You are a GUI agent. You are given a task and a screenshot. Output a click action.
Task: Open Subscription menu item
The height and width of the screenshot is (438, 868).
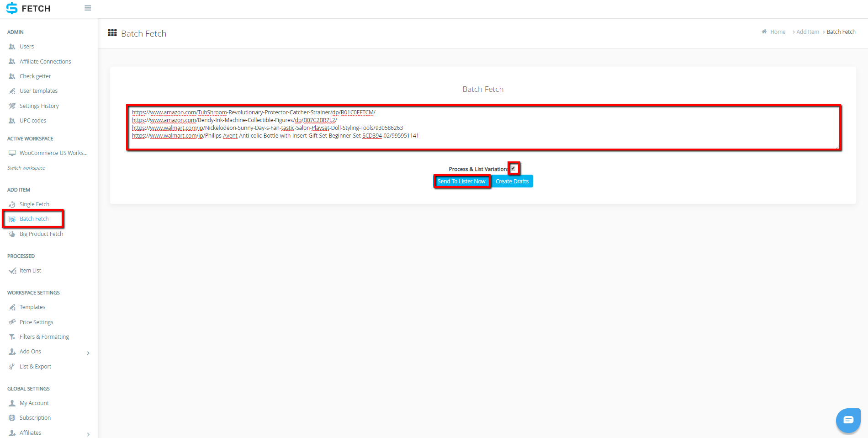(x=35, y=418)
